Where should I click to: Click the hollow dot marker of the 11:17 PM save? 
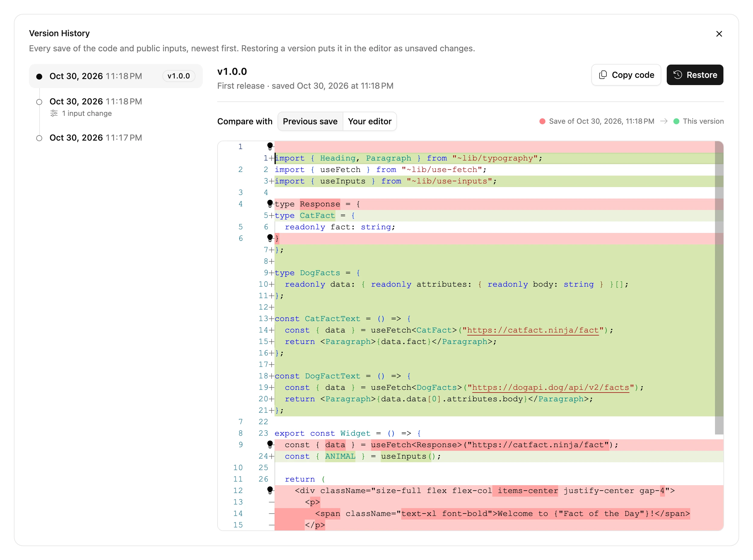pos(39,138)
